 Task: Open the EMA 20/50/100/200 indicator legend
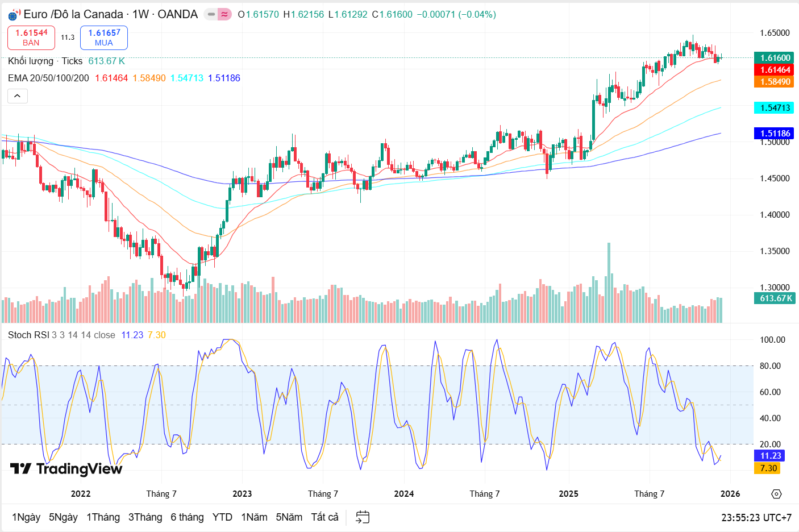pos(49,78)
